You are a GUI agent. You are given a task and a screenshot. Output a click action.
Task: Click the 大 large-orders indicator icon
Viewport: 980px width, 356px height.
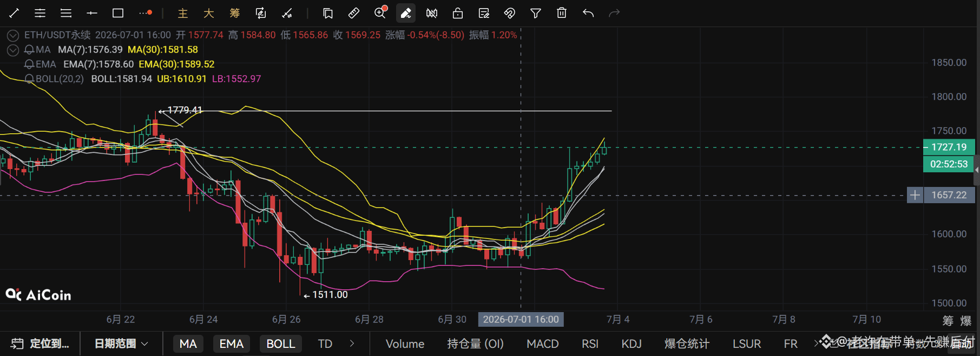(209, 13)
